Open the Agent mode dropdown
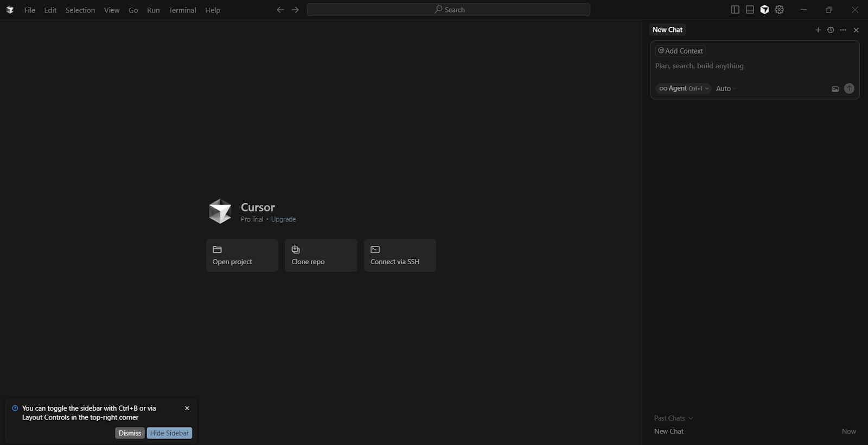Image resolution: width=868 pixels, height=445 pixels. (x=684, y=88)
